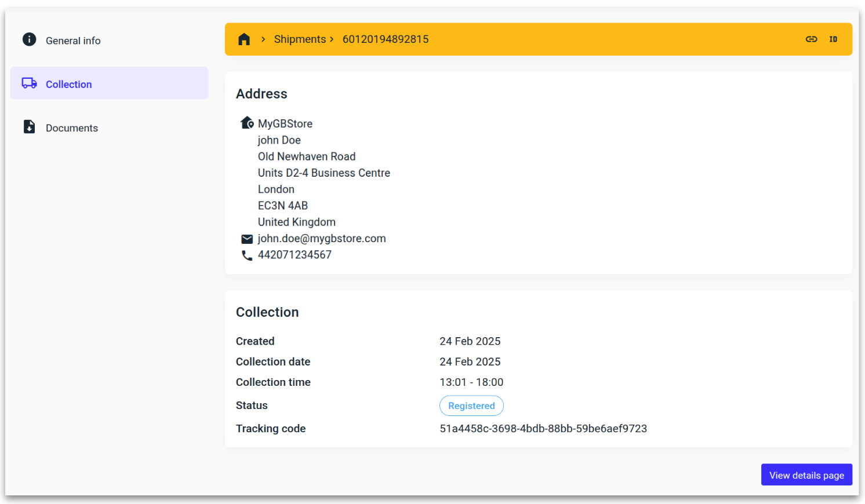Click the phone number 442071234567

(295, 254)
